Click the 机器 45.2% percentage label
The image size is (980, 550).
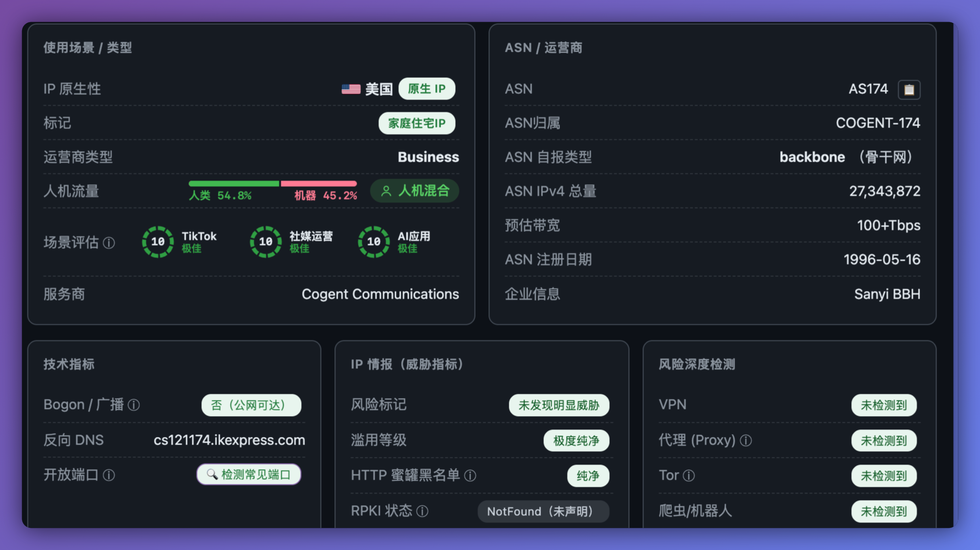(325, 196)
